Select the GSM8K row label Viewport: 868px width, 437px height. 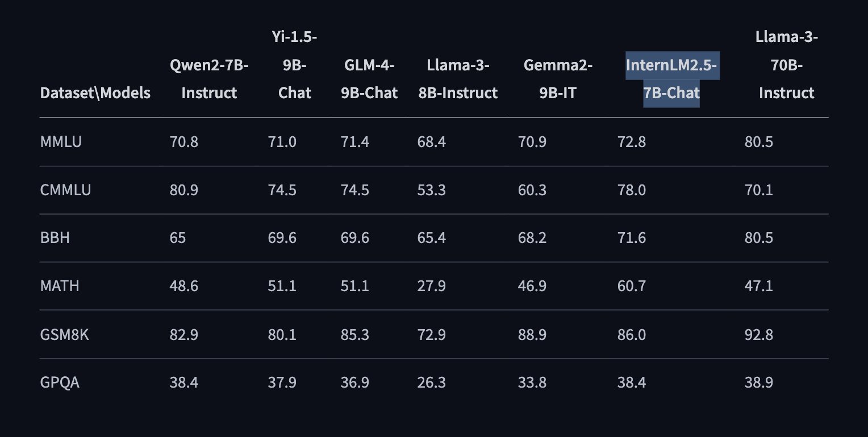coord(65,335)
